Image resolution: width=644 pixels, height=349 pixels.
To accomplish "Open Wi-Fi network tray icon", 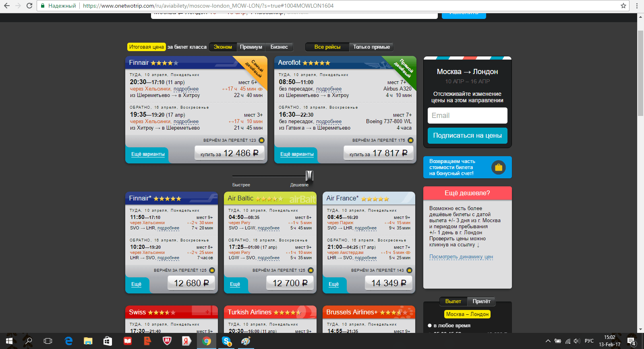I will tap(567, 341).
